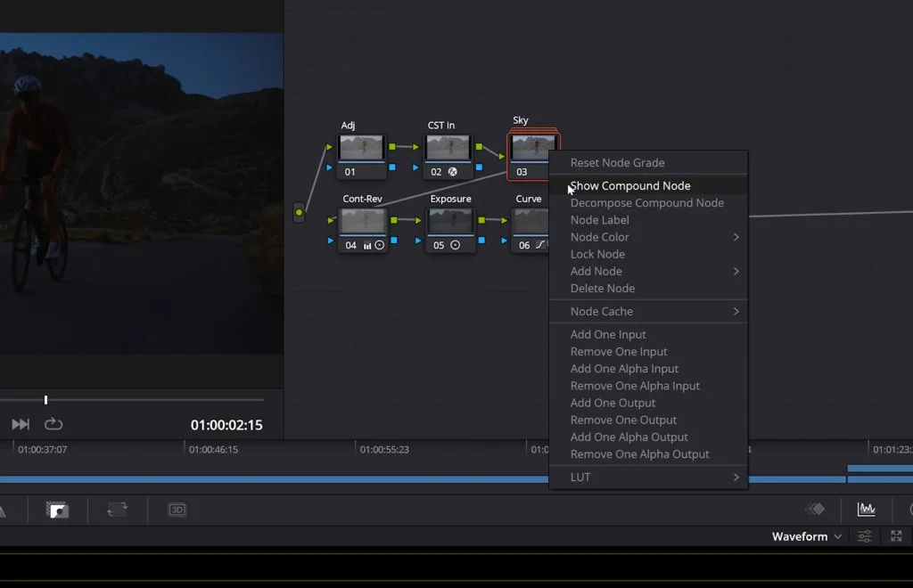Screen dimensions: 913x588
Task: Open the 3D stereoscopic palette
Action: (177, 510)
